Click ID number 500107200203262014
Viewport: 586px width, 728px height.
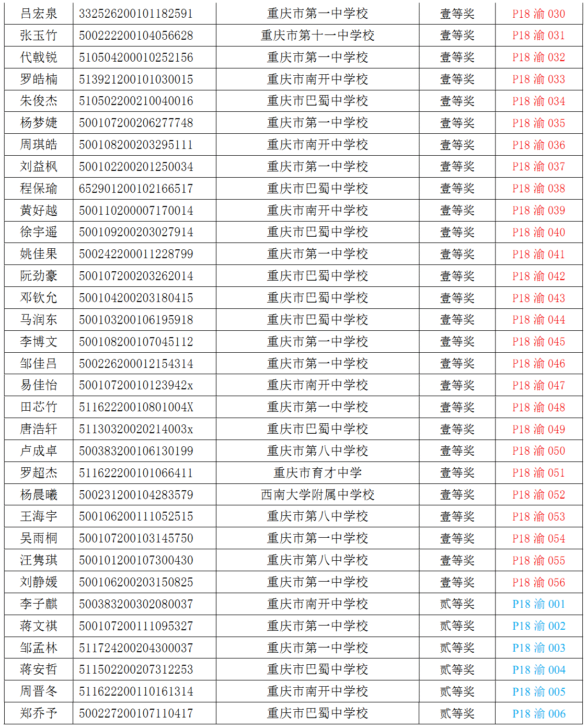(136, 276)
